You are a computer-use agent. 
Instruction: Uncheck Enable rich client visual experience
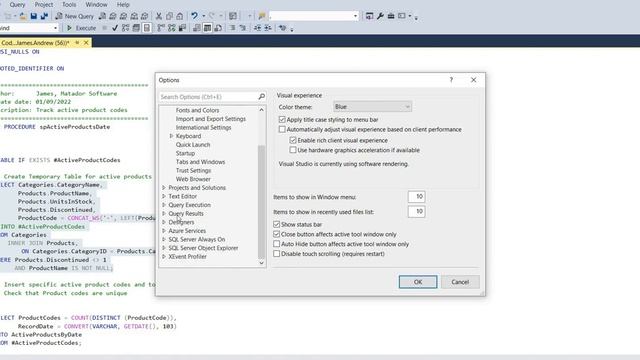(x=293, y=140)
